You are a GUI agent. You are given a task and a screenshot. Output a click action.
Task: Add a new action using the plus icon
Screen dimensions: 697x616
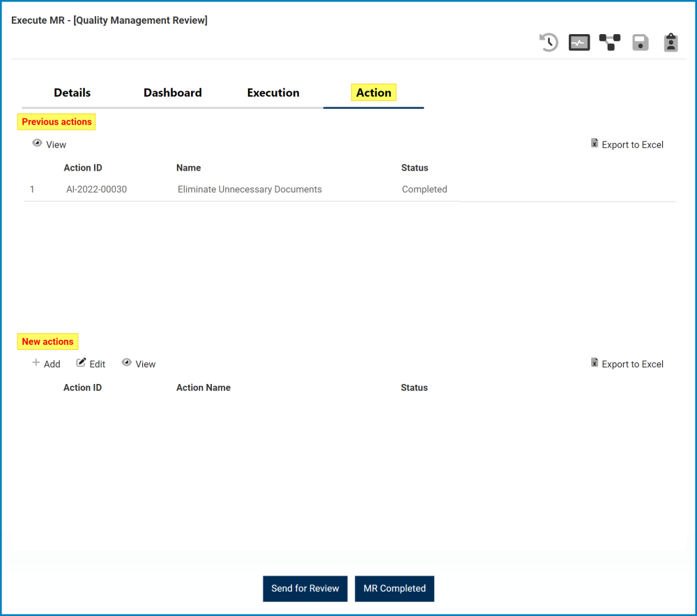click(x=36, y=363)
